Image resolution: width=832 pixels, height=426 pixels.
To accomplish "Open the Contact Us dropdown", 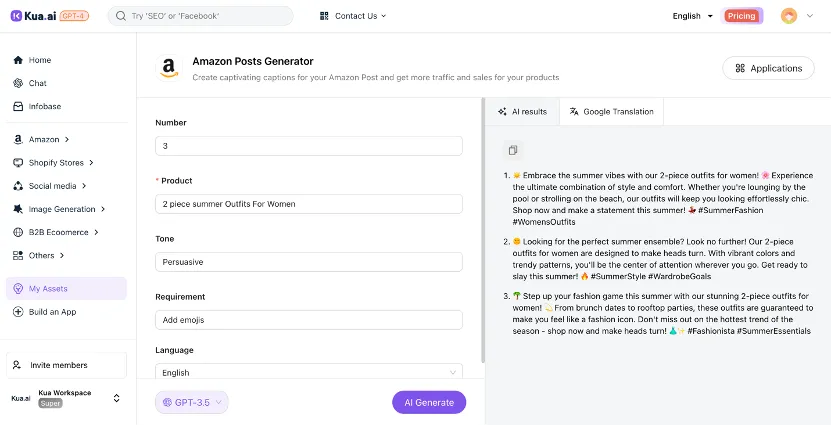I will [x=353, y=16].
